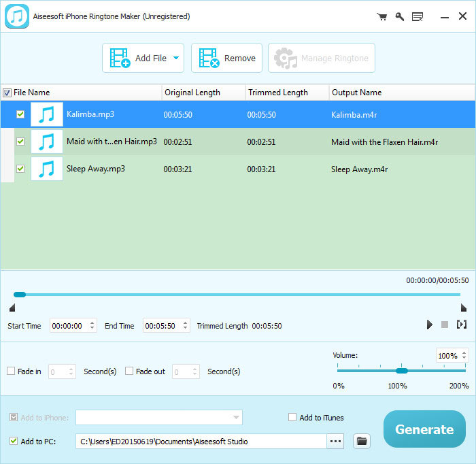Click the Start Time spinner arrows
The width and height of the screenshot is (476, 464).
click(92, 325)
